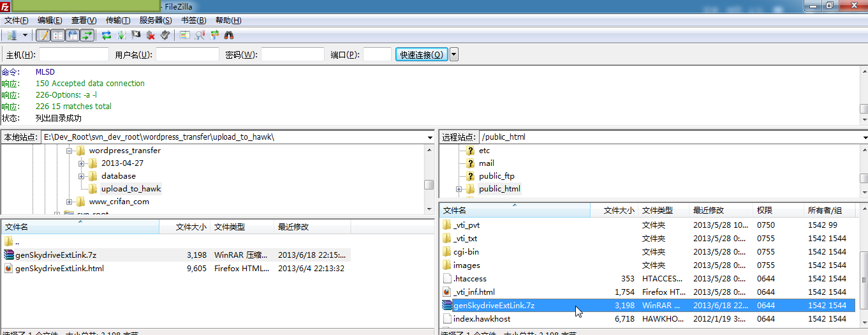Screen dimensions: 868x335
Task: Select remote file index.hawkhost
Action: tap(647, 318)
